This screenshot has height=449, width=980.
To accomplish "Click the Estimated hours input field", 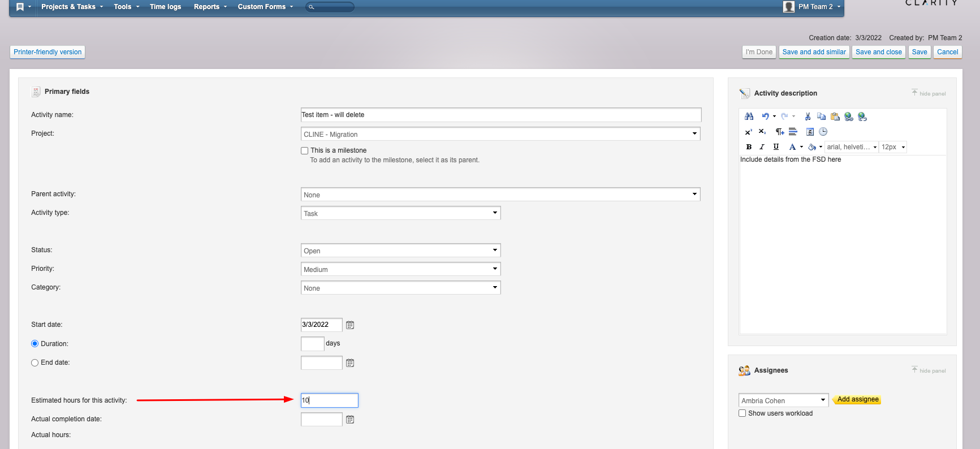I will [330, 400].
